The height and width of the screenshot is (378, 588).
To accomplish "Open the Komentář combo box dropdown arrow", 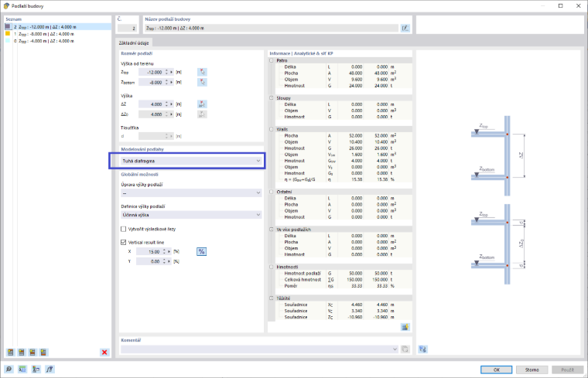I will (395, 349).
